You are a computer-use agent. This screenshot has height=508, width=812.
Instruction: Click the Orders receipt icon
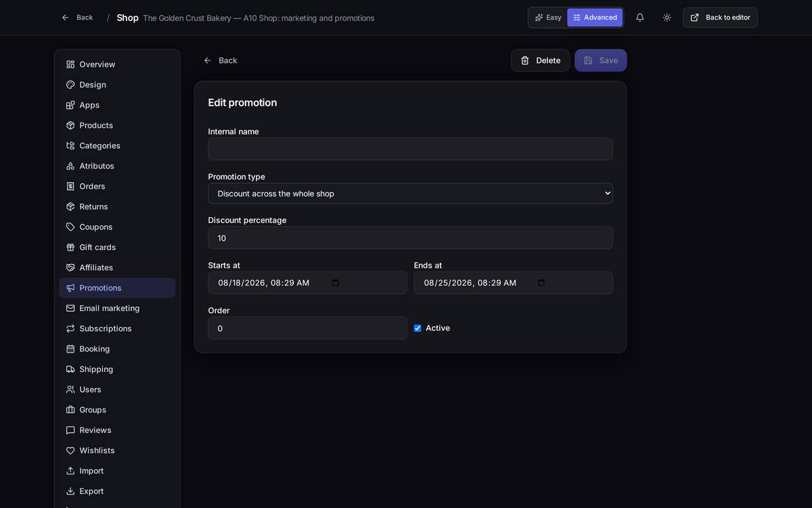coord(70,186)
